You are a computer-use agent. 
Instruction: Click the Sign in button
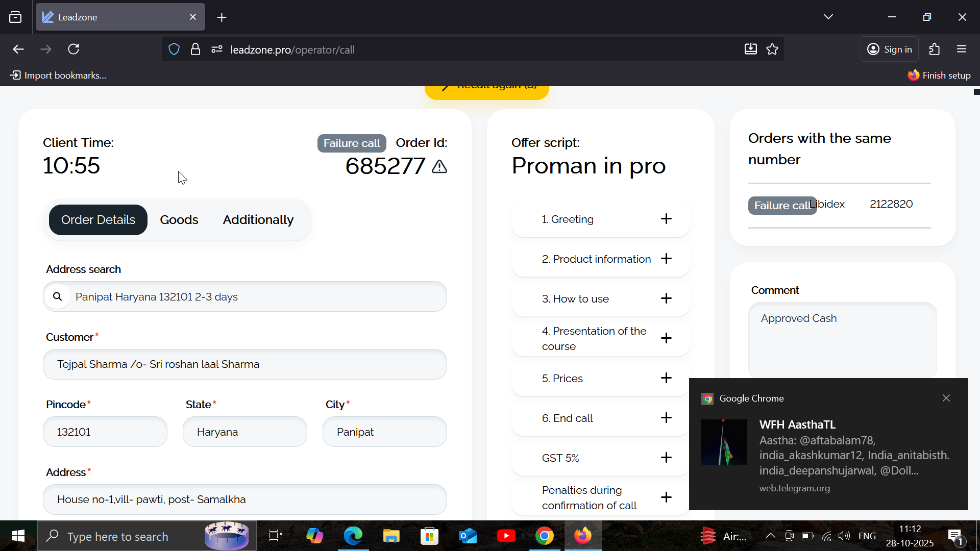pyautogui.click(x=890, y=49)
